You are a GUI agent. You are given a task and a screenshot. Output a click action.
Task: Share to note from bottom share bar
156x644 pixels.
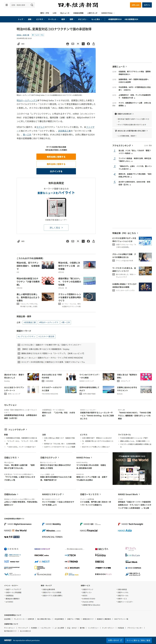pos(78,241)
